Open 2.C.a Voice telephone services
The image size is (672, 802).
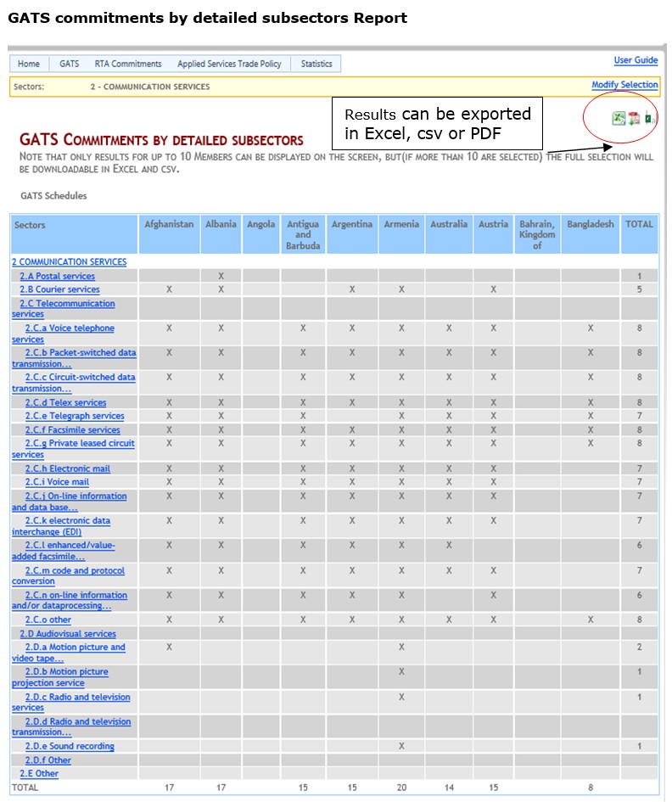click(64, 334)
